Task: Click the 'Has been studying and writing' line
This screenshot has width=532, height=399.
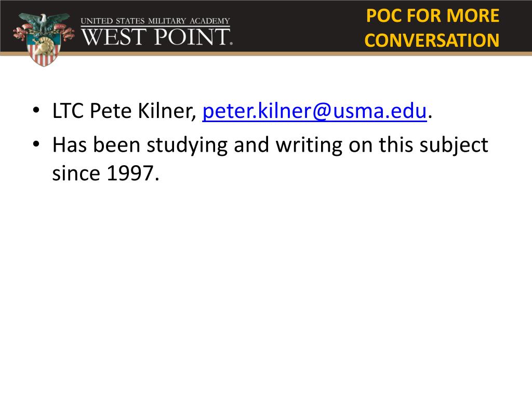Action: click(270, 145)
